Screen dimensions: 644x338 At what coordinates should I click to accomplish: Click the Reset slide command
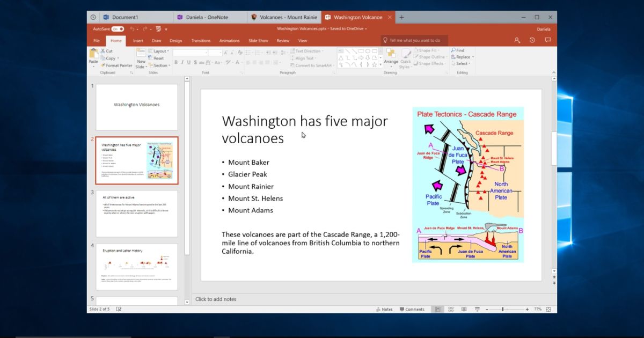pyautogui.click(x=156, y=58)
